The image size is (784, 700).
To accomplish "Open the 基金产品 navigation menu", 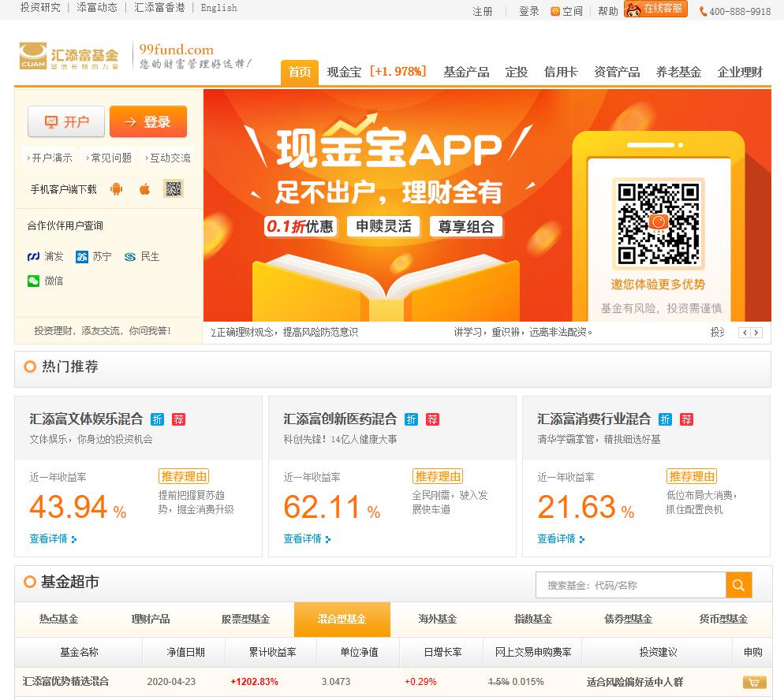I will pos(465,72).
